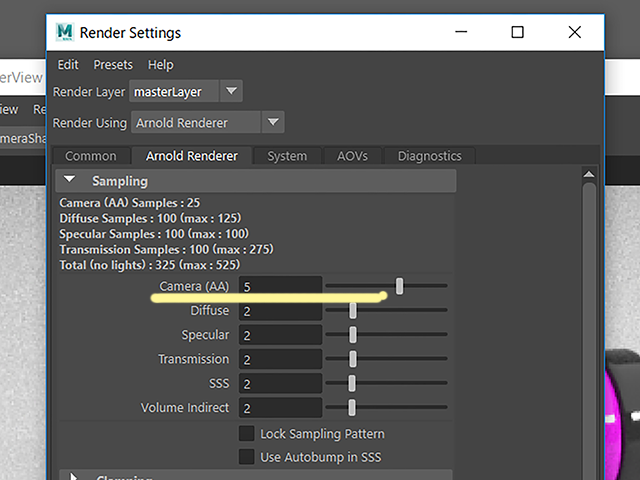Maximize the Render Settings window

pos(518,32)
